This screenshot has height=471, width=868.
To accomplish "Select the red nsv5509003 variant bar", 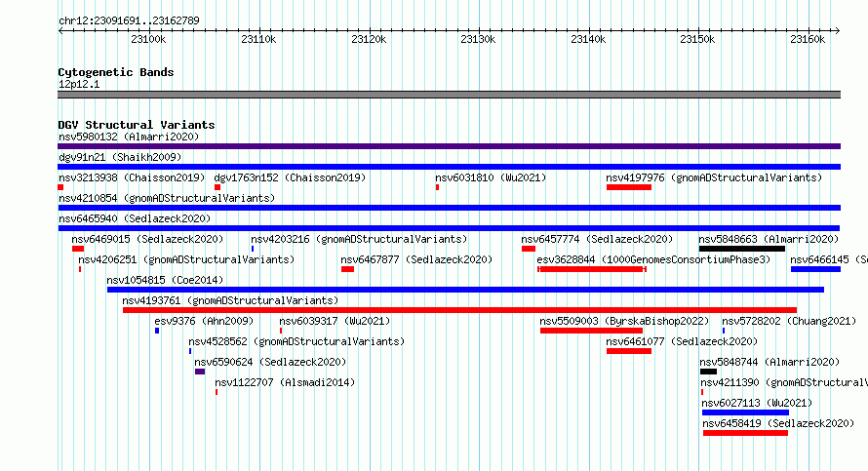I will point(591,331).
